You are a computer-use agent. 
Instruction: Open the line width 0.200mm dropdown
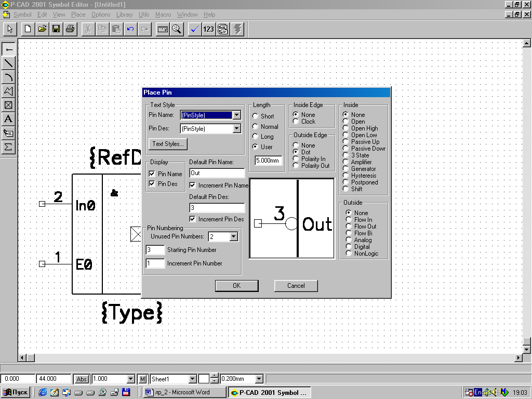click(259, 379)
